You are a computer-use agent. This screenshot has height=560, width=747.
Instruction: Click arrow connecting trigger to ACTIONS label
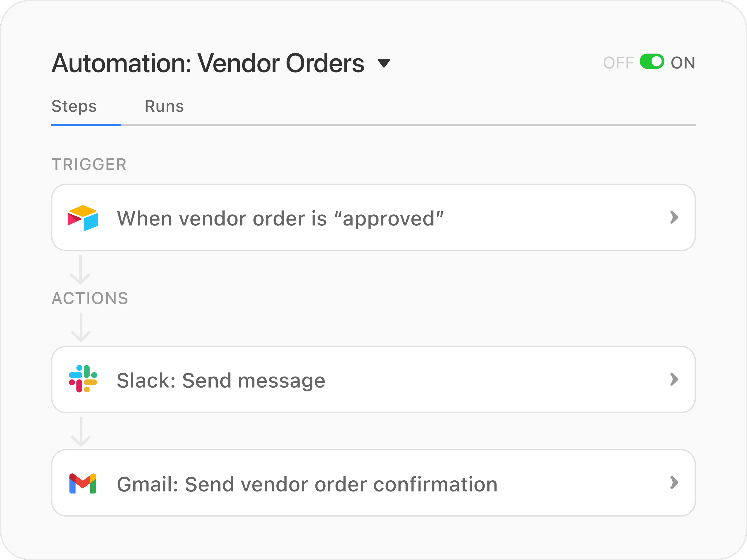click(80, 270)
